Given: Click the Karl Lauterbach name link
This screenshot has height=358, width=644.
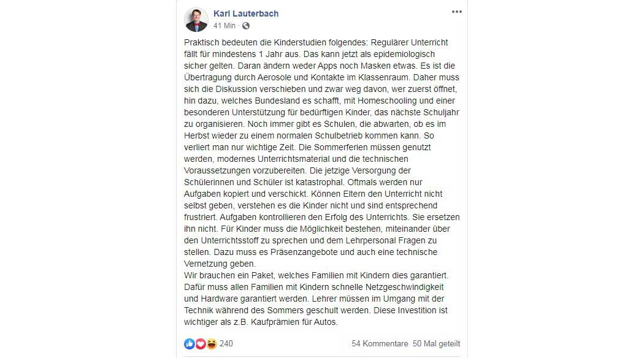Looking at the screenshot, I should tap(245, 13).
